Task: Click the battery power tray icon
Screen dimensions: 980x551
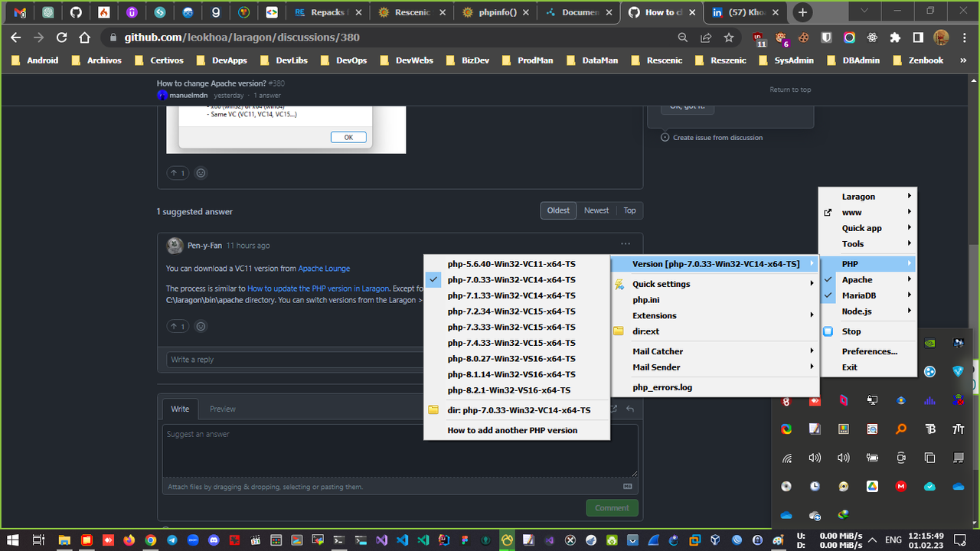Action: pyautogui.click(x=872, y=458)
